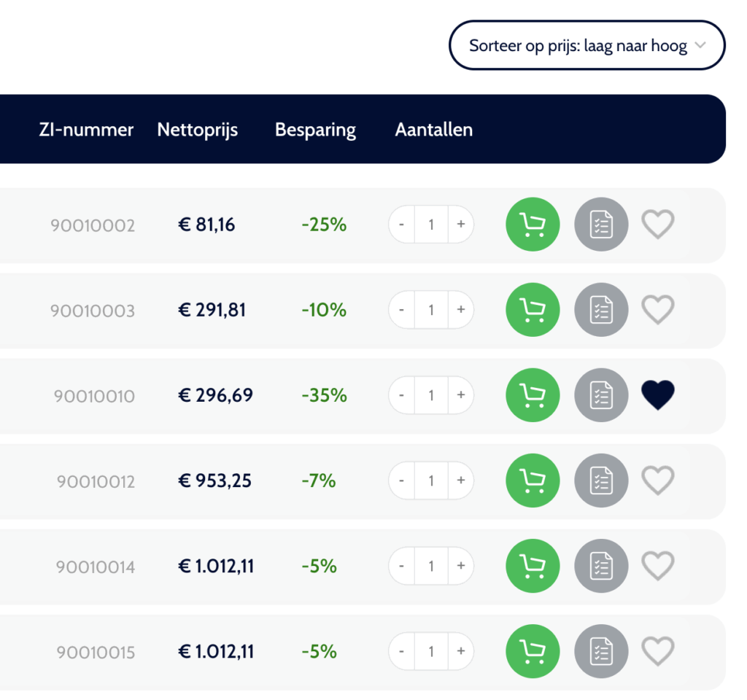Decrease quantity for product 90010012
The width and height of the screenshot is (747, 700).
pyautogui.click(x=401, y=481)
